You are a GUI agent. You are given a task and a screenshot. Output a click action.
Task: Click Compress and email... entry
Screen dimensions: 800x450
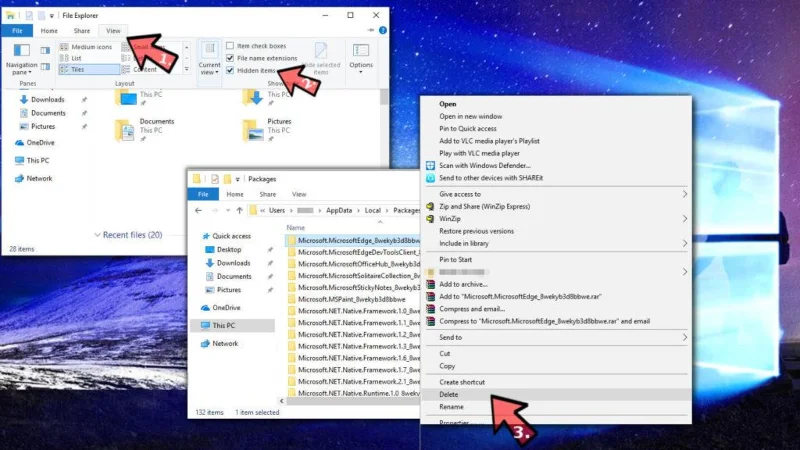point(472,309)
